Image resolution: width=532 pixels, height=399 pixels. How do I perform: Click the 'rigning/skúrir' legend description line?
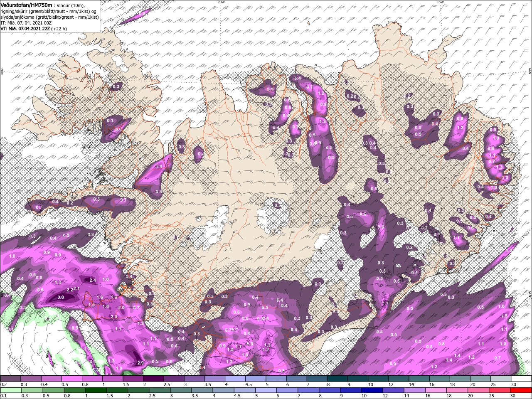click(x=48, y=11)
